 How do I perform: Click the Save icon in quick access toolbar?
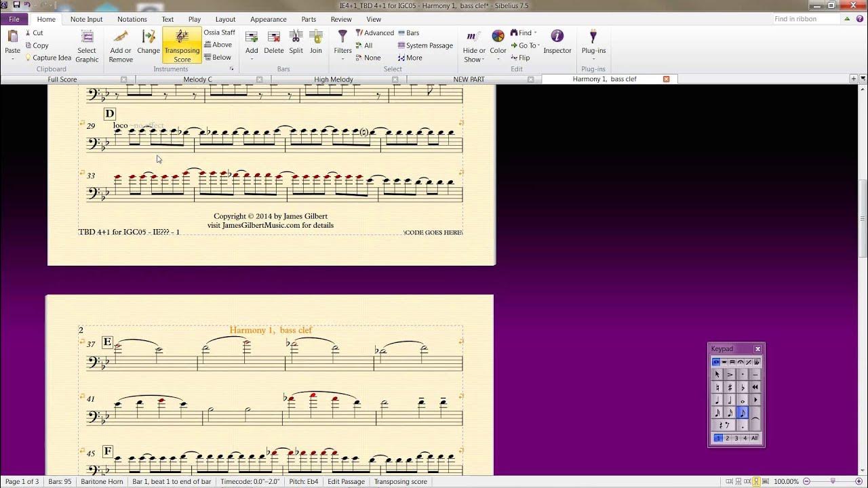tap(16, 5)
